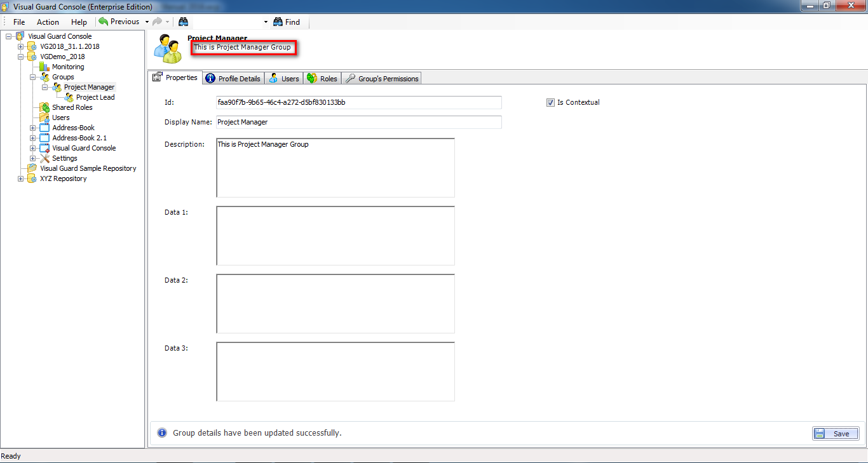The height and width of the screenshot is (463, 868).
Task: Click the Groups node icon in the tree
Action: (44, 77)
